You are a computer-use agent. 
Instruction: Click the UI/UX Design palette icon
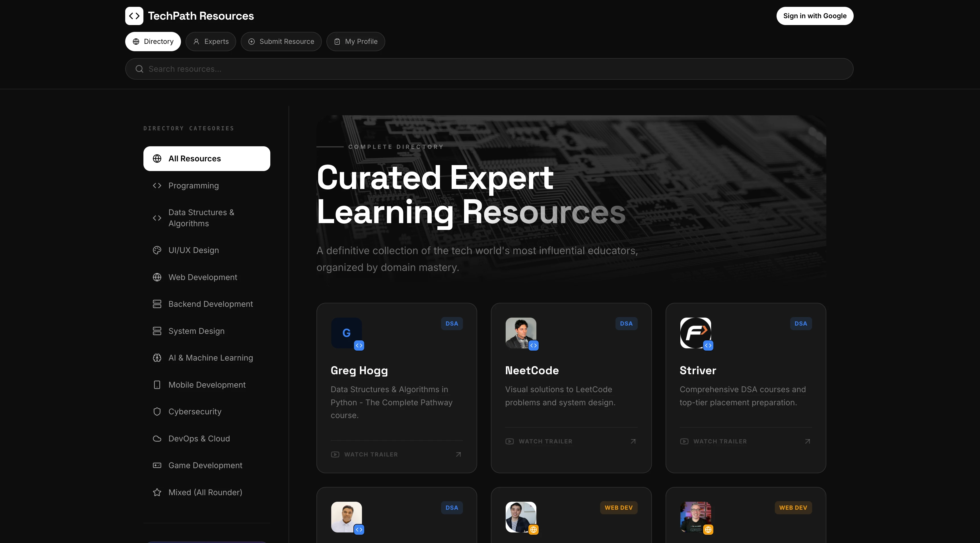[157, 250]
